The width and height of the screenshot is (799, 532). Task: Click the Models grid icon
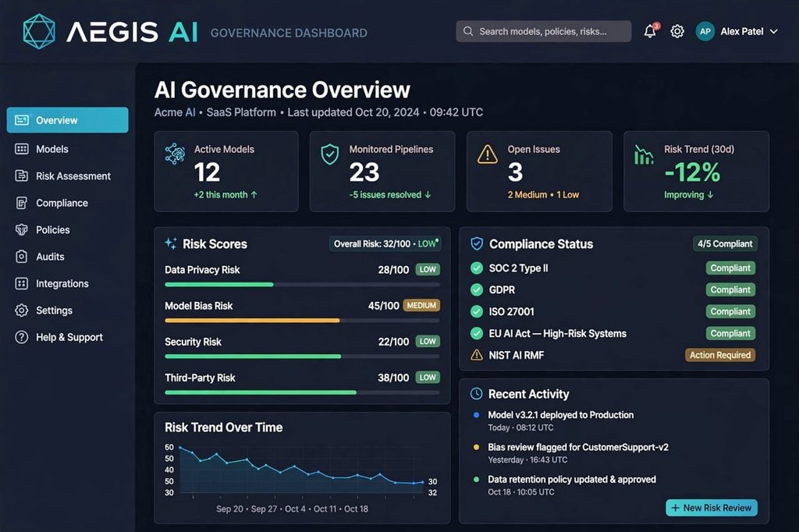21,149
